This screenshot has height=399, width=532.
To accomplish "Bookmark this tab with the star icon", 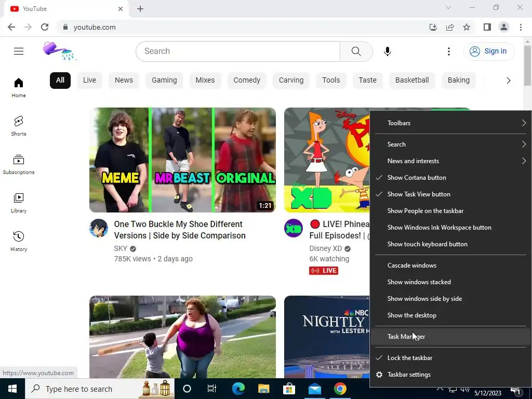I will (467, 27).
